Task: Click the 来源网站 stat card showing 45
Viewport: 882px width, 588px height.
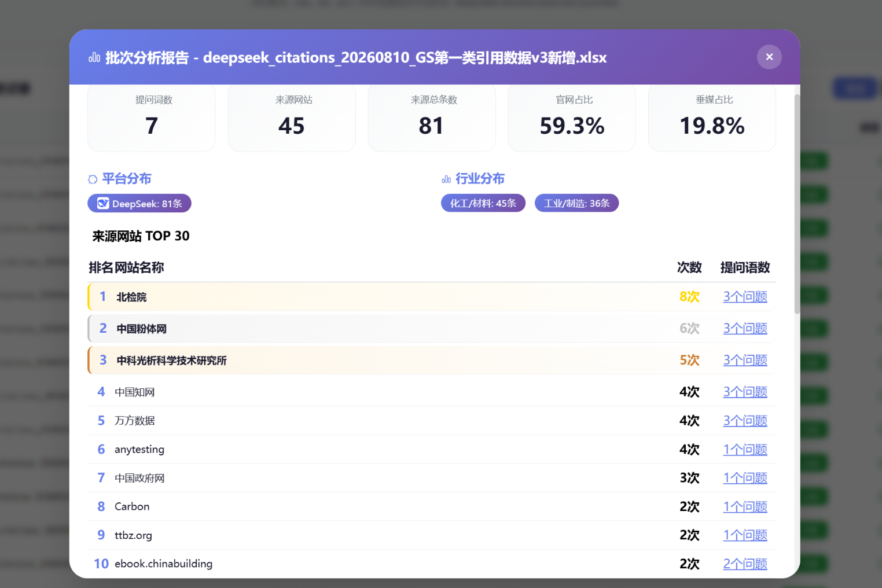Action: [292, 118]
